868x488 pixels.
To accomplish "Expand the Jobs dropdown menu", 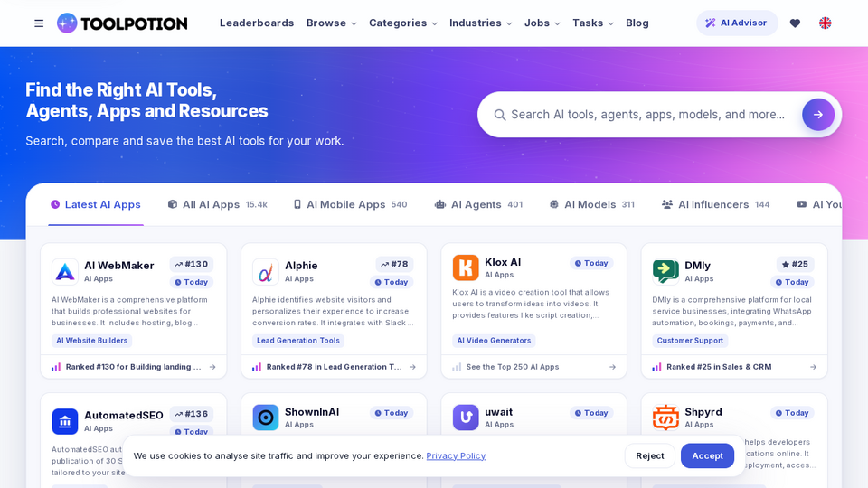I will click(542, 23).
